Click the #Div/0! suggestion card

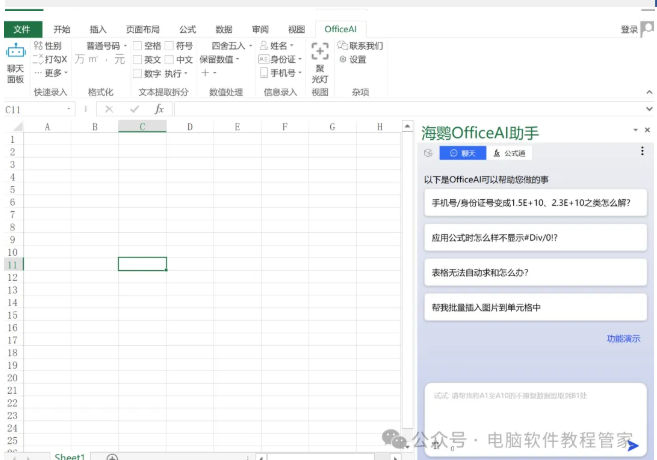coord(535,238)
